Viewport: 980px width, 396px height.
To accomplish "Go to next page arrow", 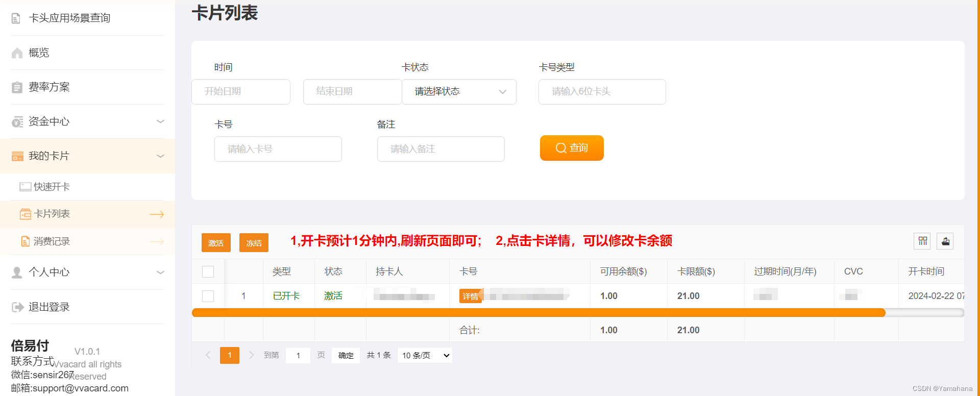I will click(x=251, y=355).
